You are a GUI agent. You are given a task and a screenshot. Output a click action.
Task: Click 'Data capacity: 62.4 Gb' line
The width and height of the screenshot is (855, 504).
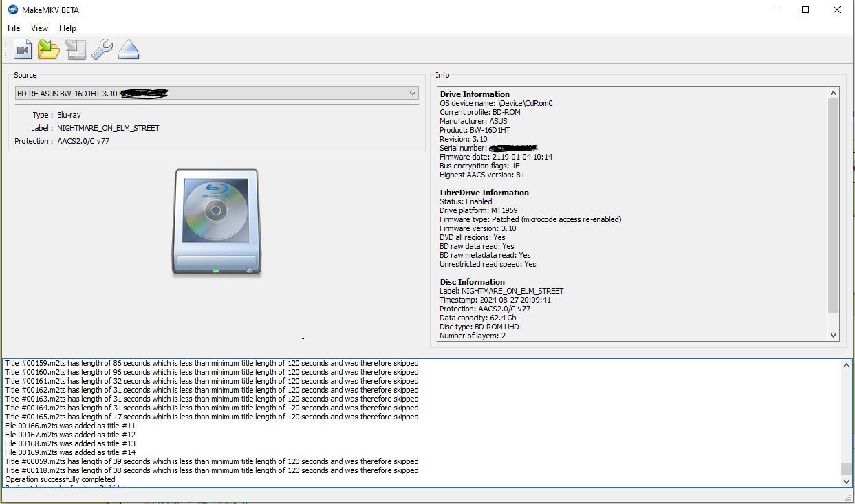(478, 318)
